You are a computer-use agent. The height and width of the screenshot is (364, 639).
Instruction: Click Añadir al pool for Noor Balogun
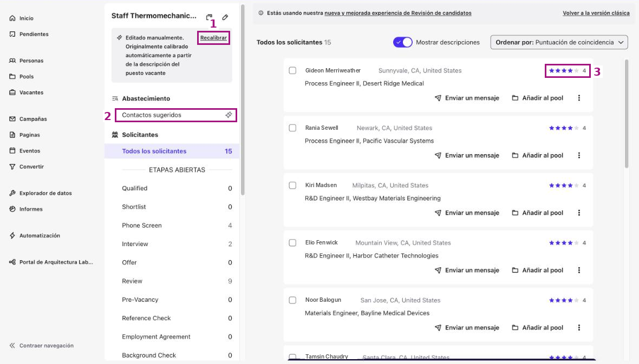coord(537,327)
